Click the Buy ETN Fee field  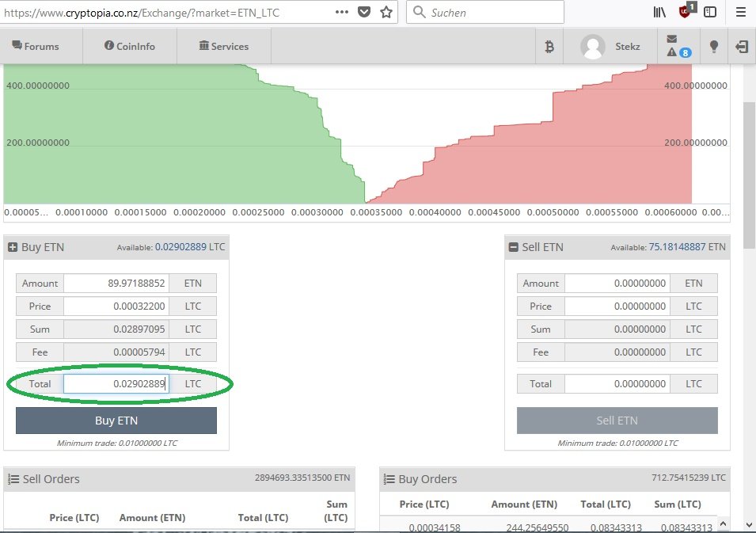[x=116, y=352]
